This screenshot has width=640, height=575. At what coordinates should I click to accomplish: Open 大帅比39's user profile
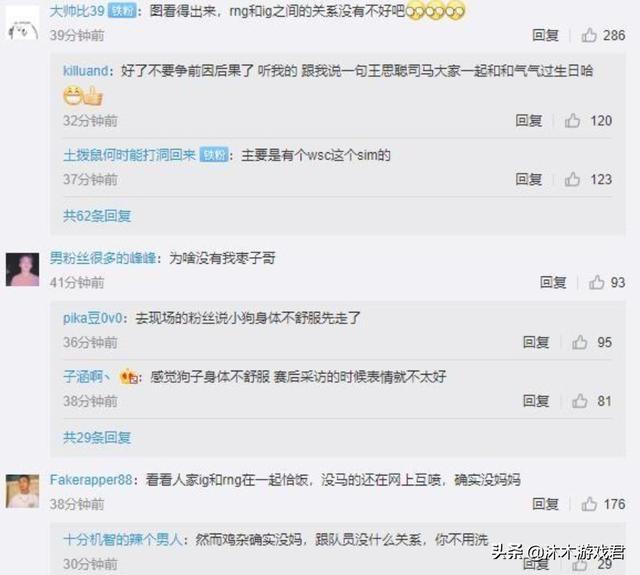pos(78,11)
